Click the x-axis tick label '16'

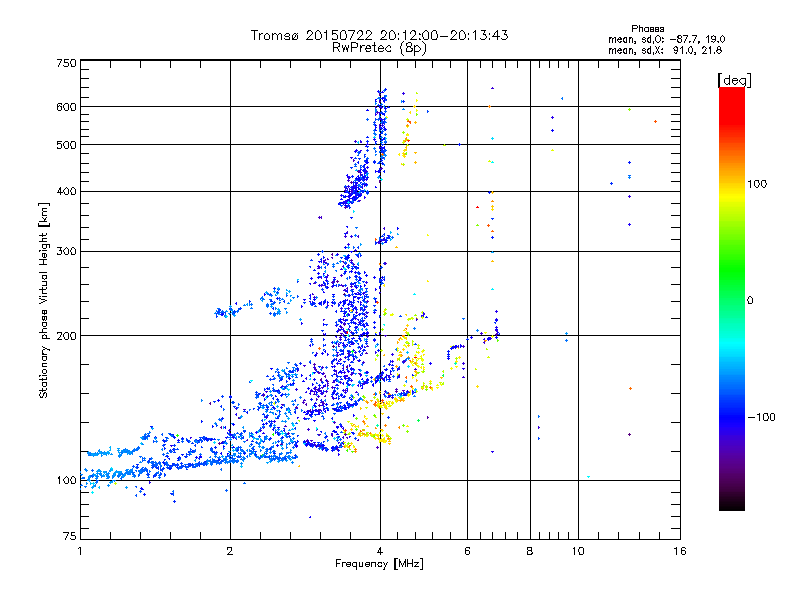pos(680,551)
